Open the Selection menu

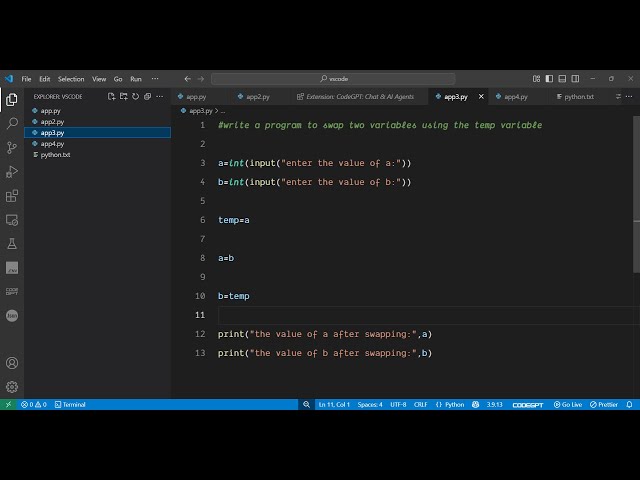click(71, 79)
